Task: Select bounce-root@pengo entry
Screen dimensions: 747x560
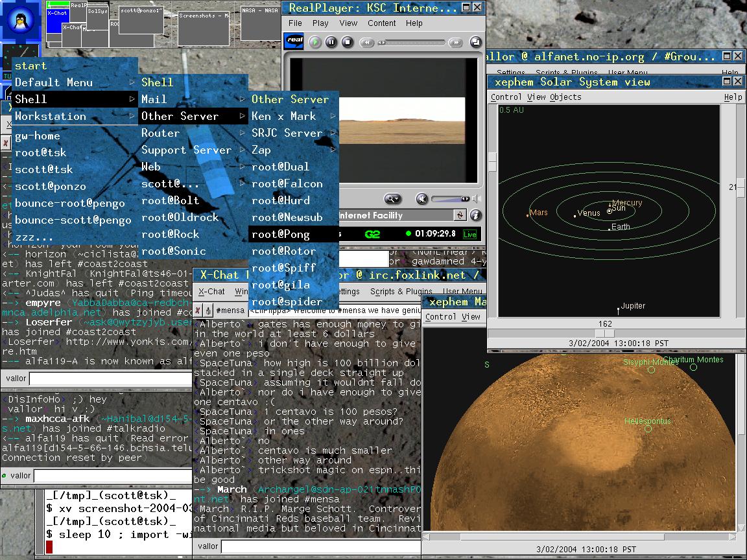Action: pos(75,204)
